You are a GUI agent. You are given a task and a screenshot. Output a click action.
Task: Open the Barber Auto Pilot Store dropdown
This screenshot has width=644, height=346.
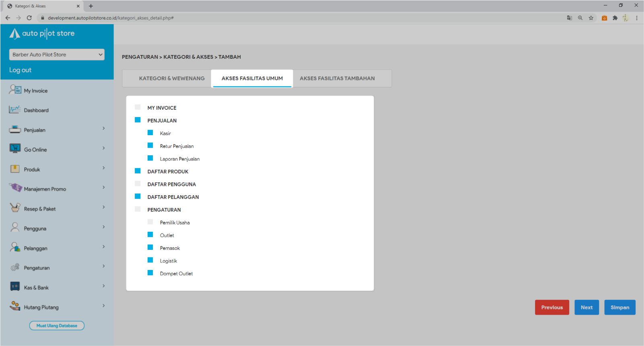[57, 55]
